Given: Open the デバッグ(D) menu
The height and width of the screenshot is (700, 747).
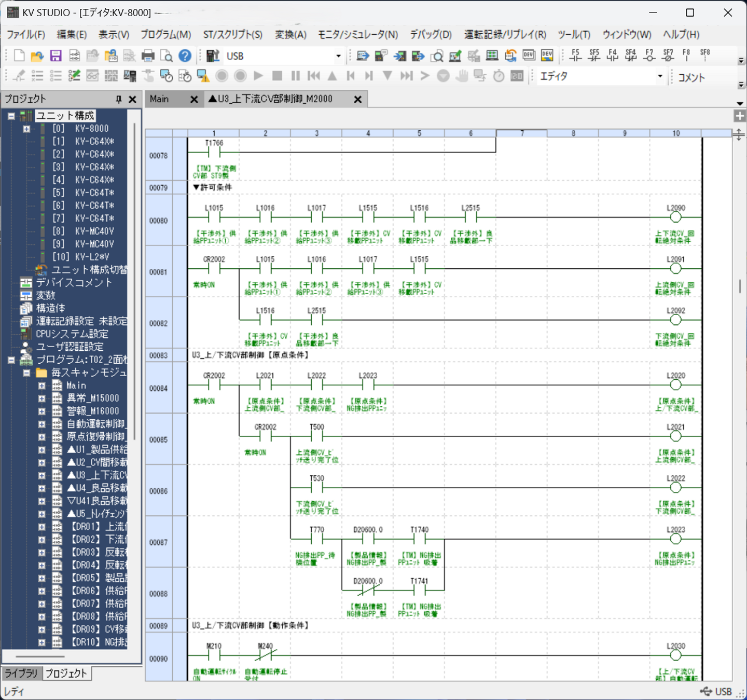Looking at the screenshot, I should (x=431, y=35).
